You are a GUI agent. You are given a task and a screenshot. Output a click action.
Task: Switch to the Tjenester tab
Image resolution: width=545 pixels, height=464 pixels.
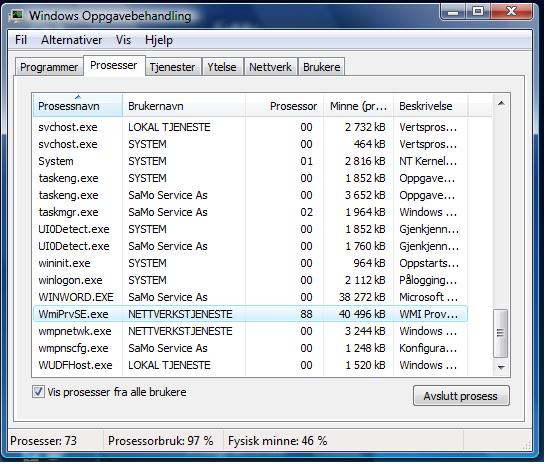[172, 67]
